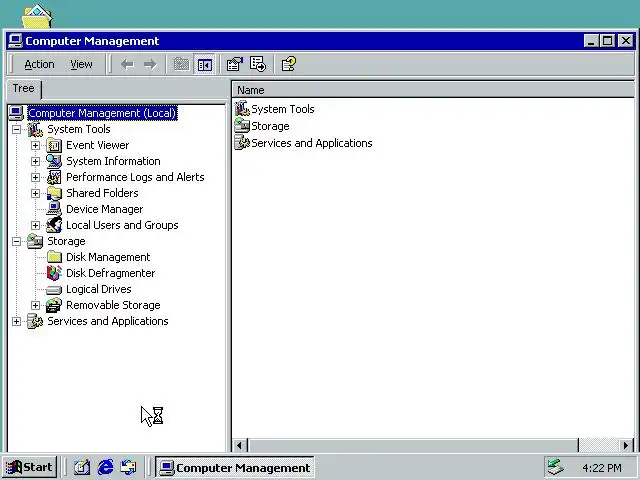Click the Logical Drives icon
640x480 pixels.
tap(54, 290)
